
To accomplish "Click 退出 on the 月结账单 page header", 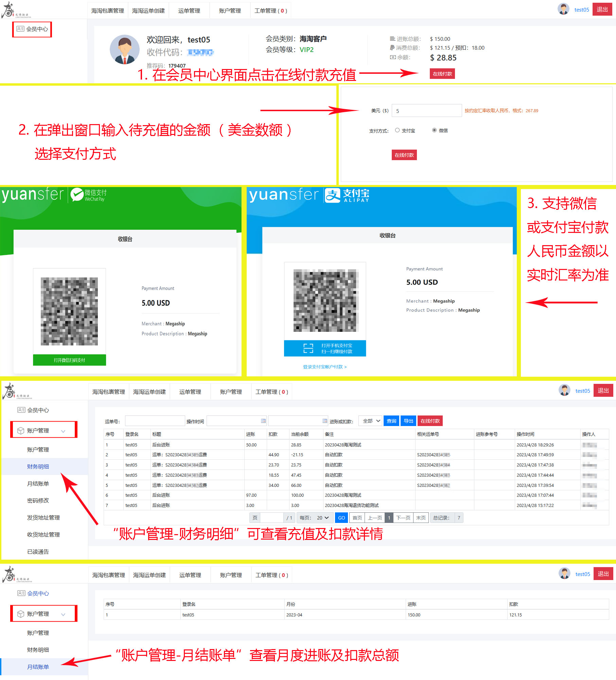I will point(603,574).
